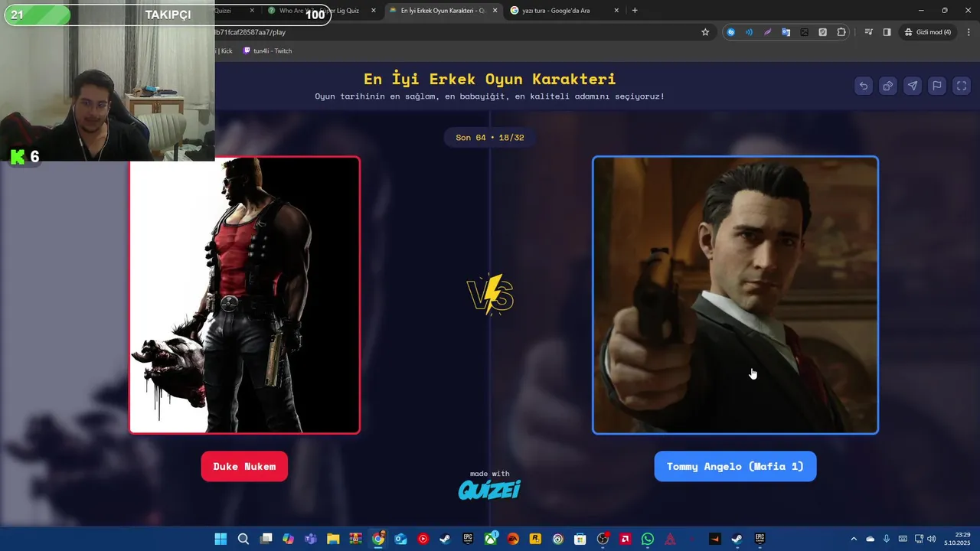The height and width of the screenshot is (551, 980).
Task: Show hidden system tray icons
Action: pos(854,539)
